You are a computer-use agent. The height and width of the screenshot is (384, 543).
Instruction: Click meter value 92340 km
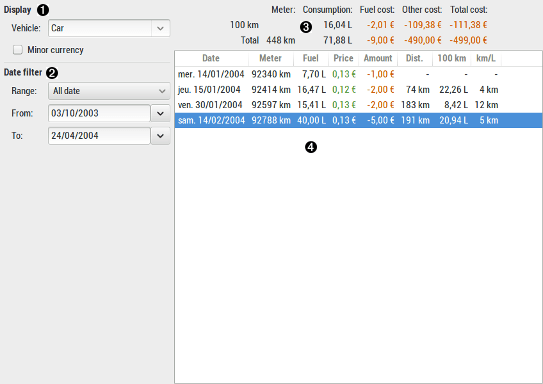pos(271,74)
